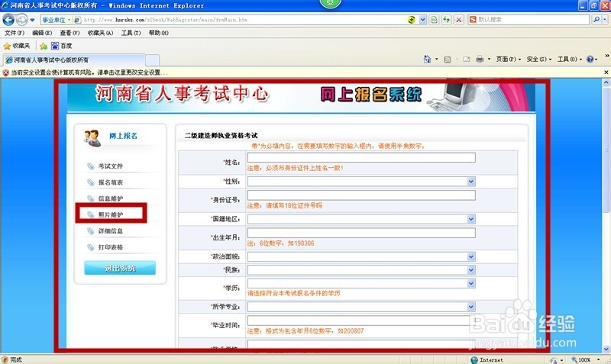Open 考试文件 in the sidebar

[110, 166]
